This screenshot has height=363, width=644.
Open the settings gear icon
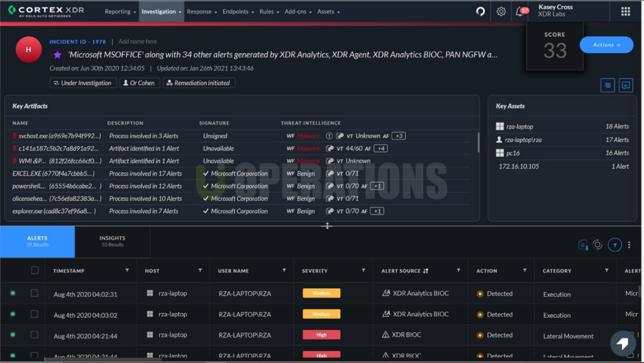[x=501, y=11]
